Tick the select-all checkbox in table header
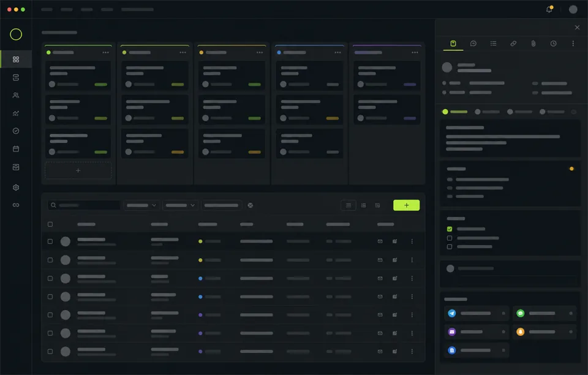This screenshot has height=375, width=588. 50,224
